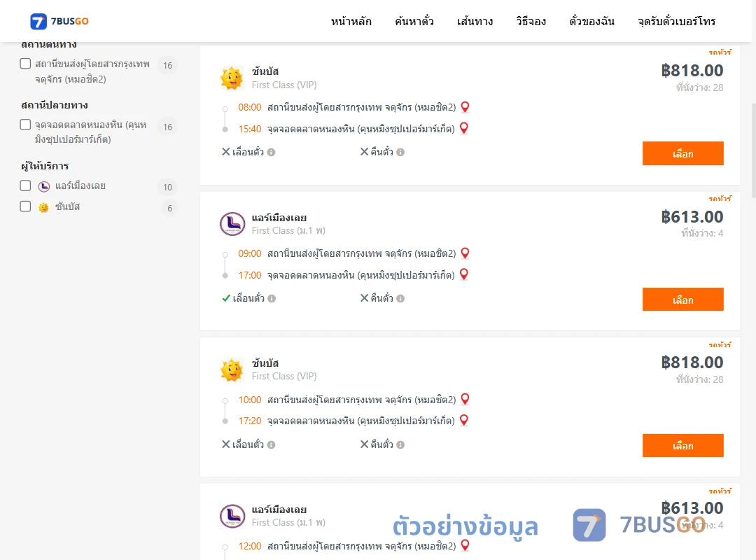The height and width of the screenshot is (560, 756).
Task: Show คืนตั๋ว info icon on 09:00 trip
Action: (x=400, y=299)
